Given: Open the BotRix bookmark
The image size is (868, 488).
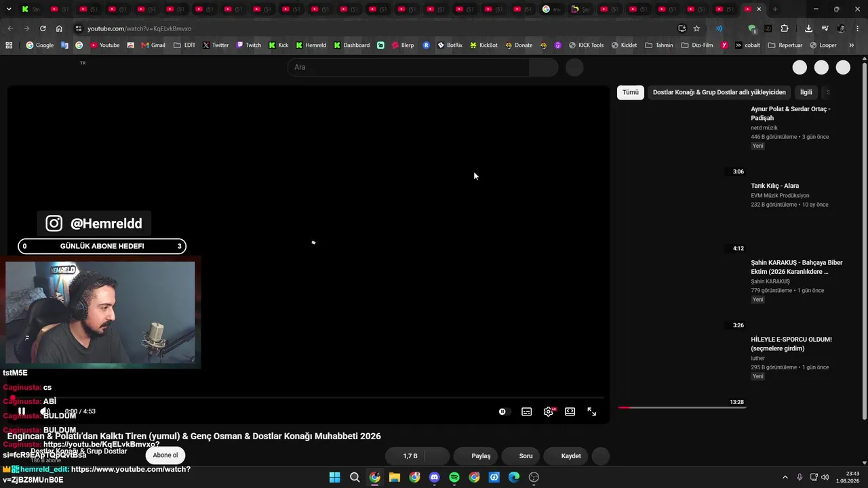Looking at the screenshot, I should 450,45.
